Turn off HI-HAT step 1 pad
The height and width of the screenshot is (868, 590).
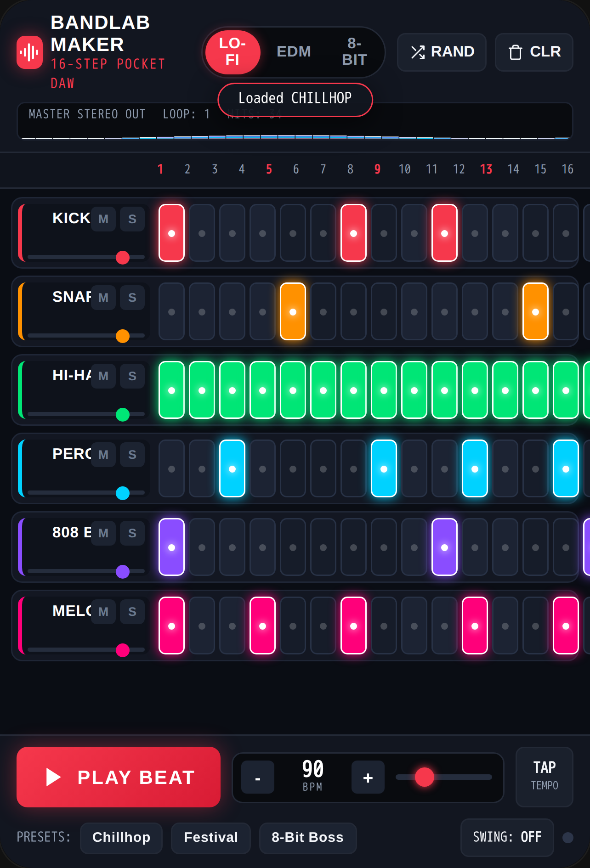click(x=171, y=390)
